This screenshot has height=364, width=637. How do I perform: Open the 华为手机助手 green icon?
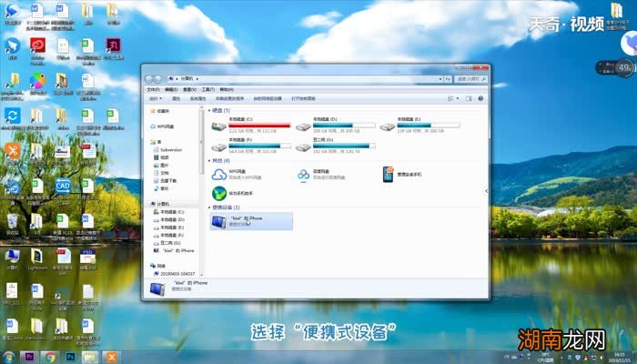(219, 193)
